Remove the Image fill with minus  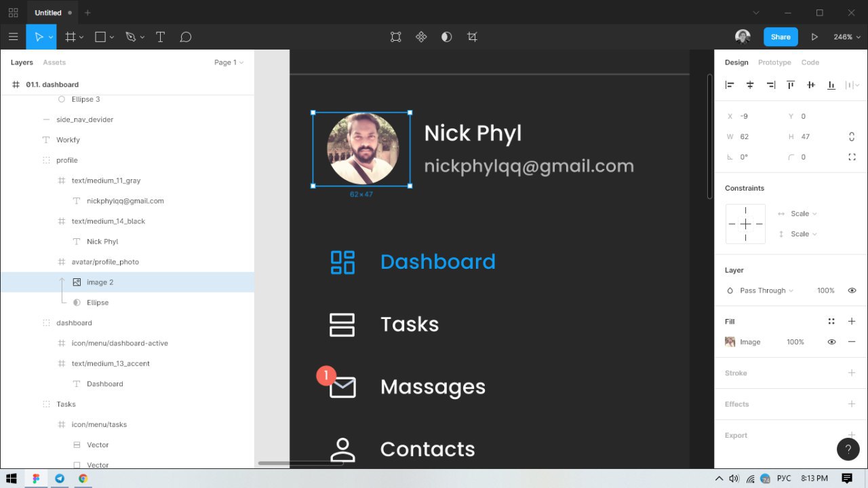pos(852,342)
